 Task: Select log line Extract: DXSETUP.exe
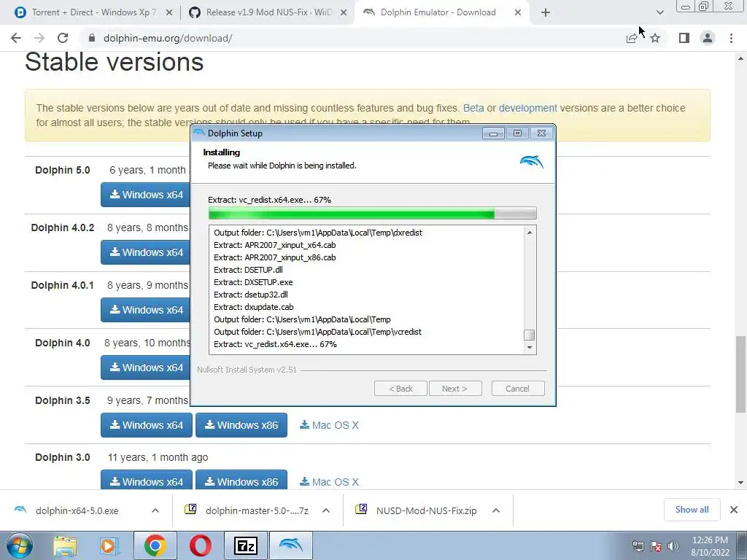[253, 282]
